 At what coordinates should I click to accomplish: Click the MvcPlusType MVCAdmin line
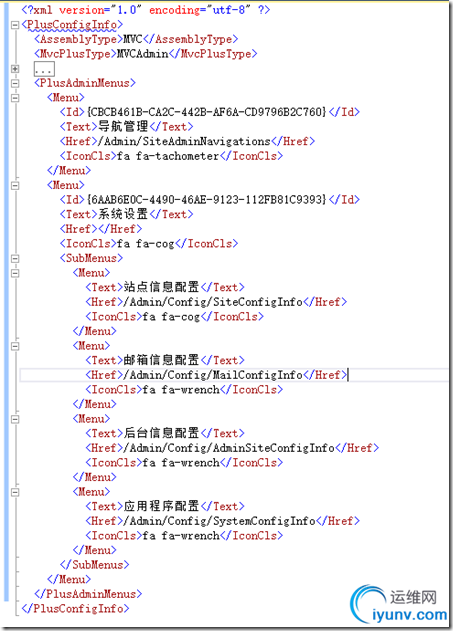146,54
